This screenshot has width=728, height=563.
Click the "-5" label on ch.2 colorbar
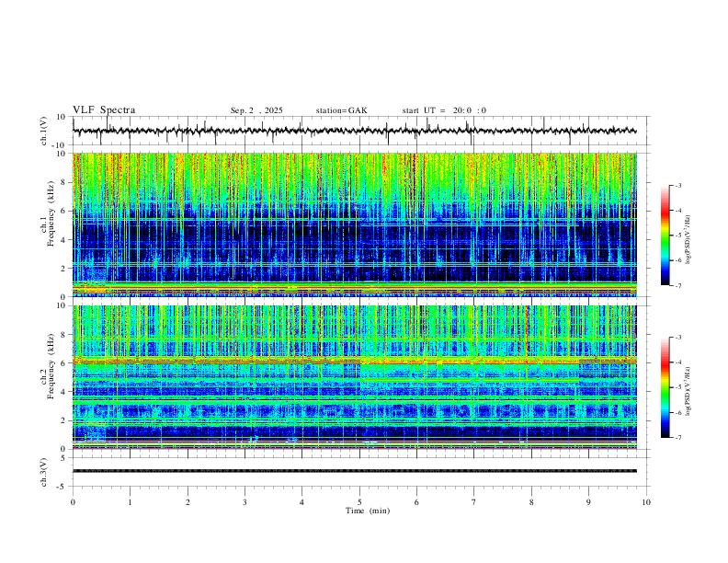[x=677, y=387]
